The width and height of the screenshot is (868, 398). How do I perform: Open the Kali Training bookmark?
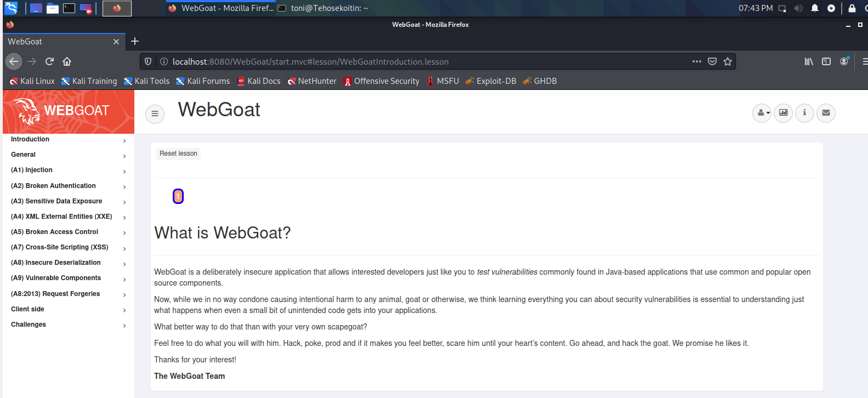(89, 81)
